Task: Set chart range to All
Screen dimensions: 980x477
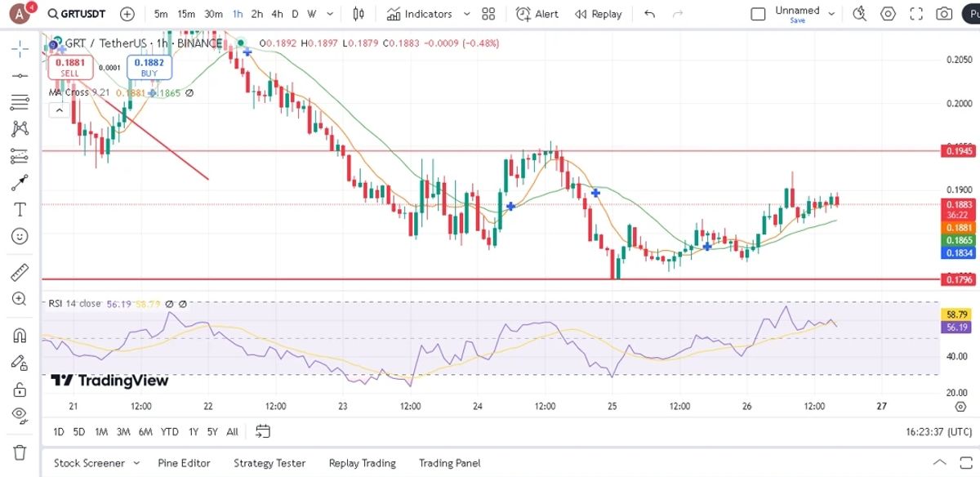Action: [x=233, y=431]
